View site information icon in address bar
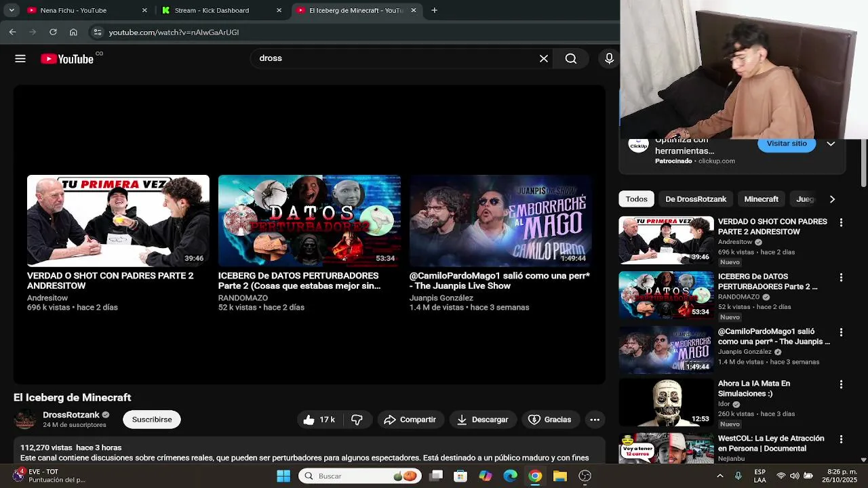868x488 pixels. pos(98,32)
